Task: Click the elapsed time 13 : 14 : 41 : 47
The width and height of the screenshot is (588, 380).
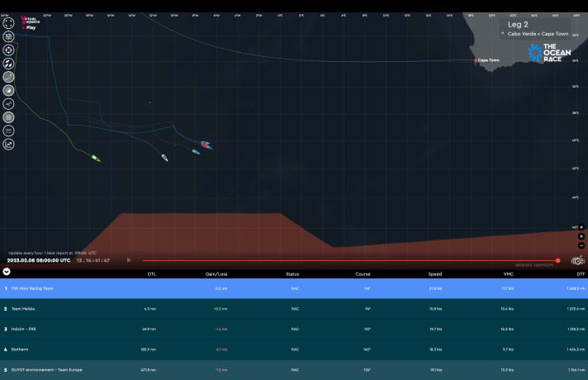Action: click(93, 260)
